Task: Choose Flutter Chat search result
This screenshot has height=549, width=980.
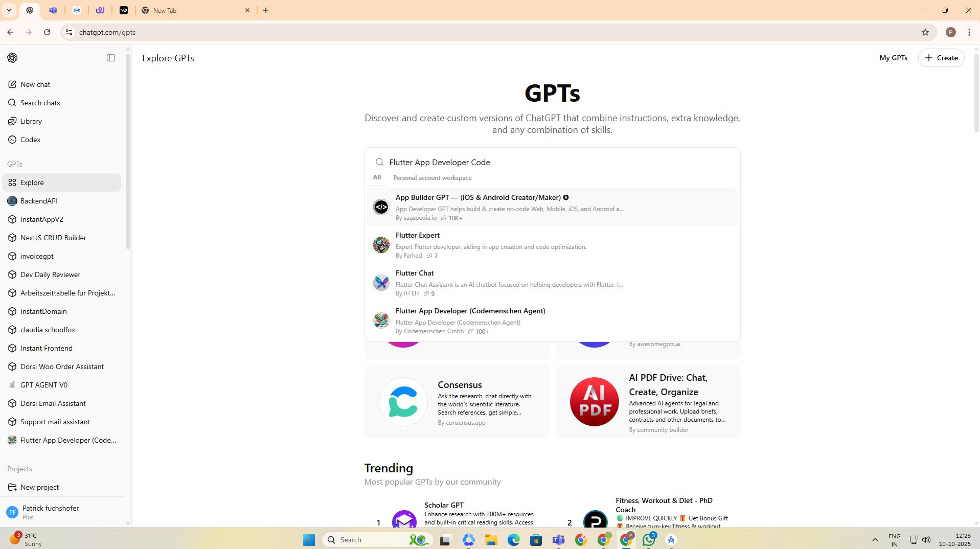Action: [x=552, y=283]
